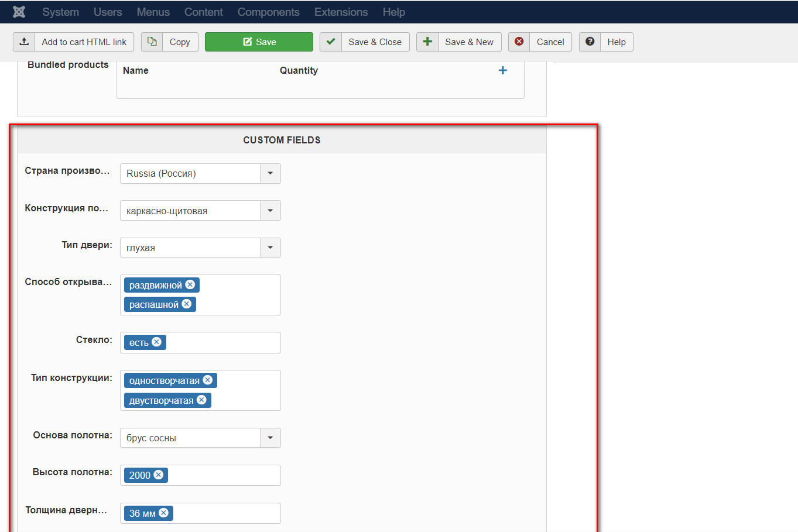Click the Стекло: label

click(94, 339)
